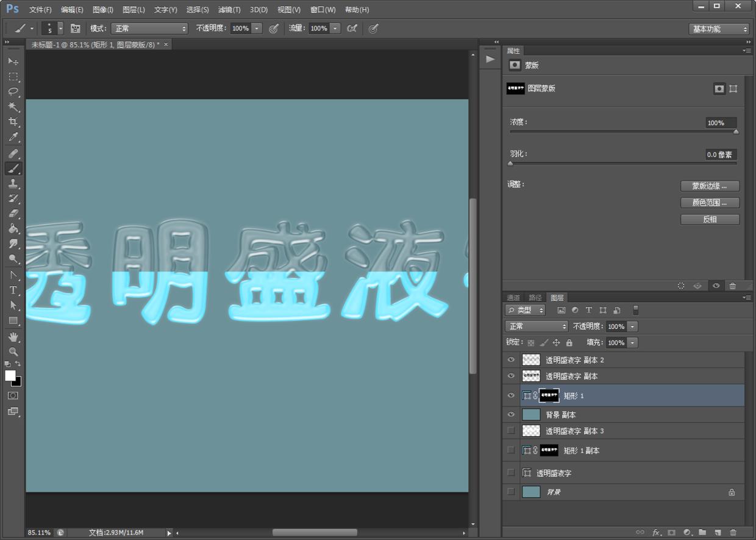
Task: Delete layer using the layers panel trash icon
Action: [x=733, y=532]
